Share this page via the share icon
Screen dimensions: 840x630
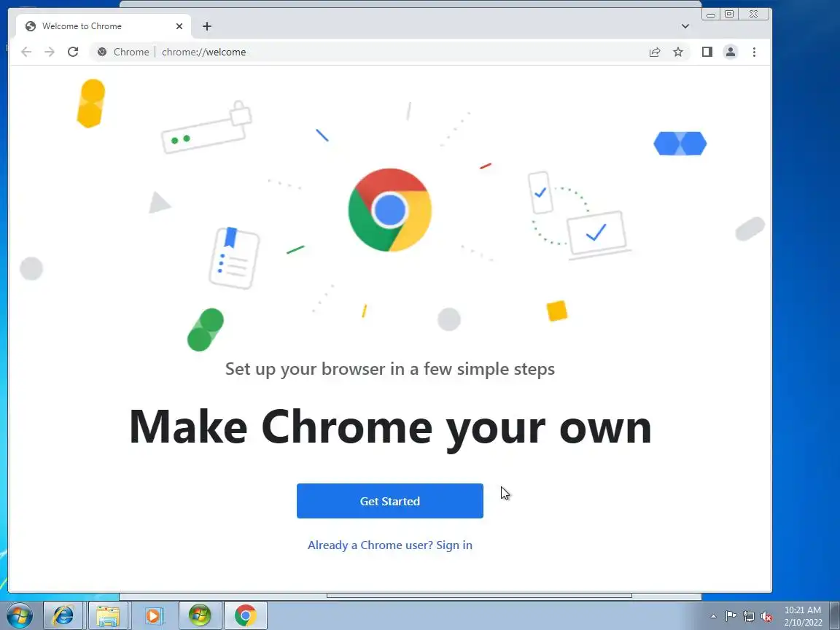[655, 52]
